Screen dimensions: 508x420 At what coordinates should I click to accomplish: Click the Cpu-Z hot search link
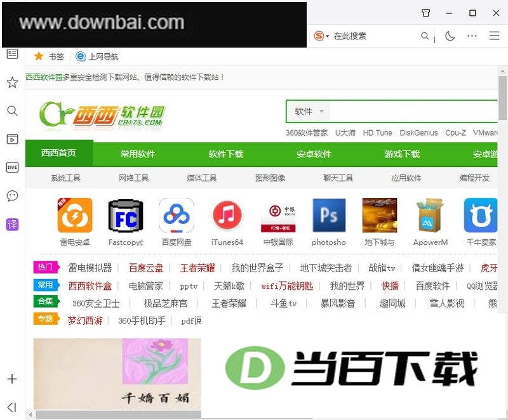(455, 133)
